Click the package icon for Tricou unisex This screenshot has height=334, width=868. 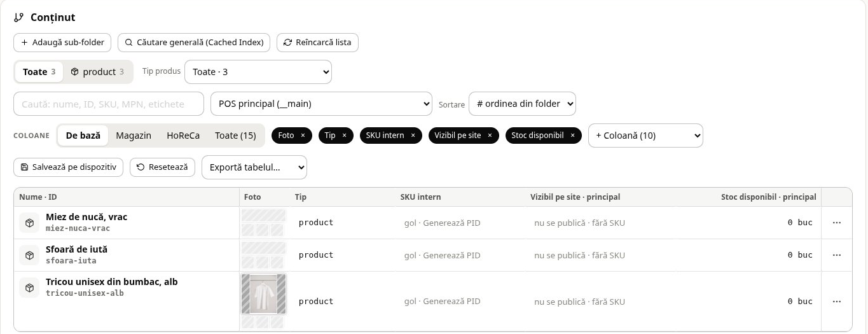click(29, 288)
